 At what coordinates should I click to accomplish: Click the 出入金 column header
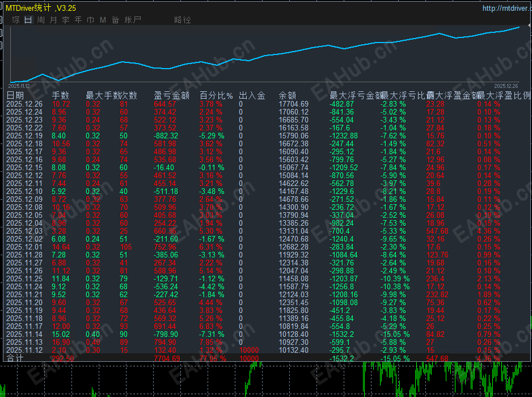coord(252,95)
